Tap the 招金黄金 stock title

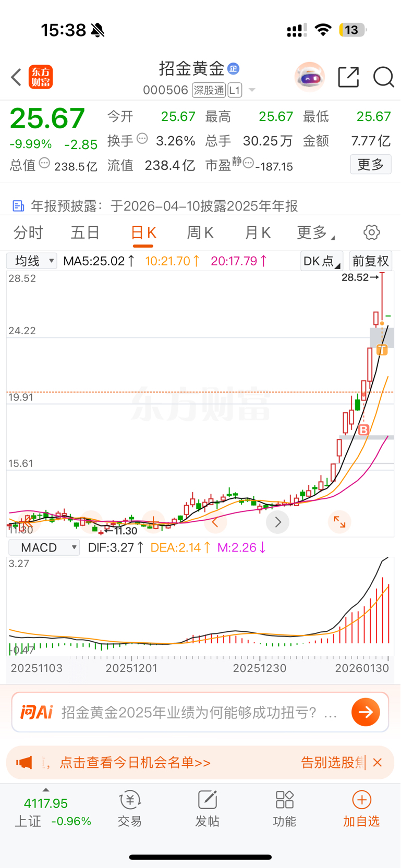pyautogui.click(x=191, y=68)
